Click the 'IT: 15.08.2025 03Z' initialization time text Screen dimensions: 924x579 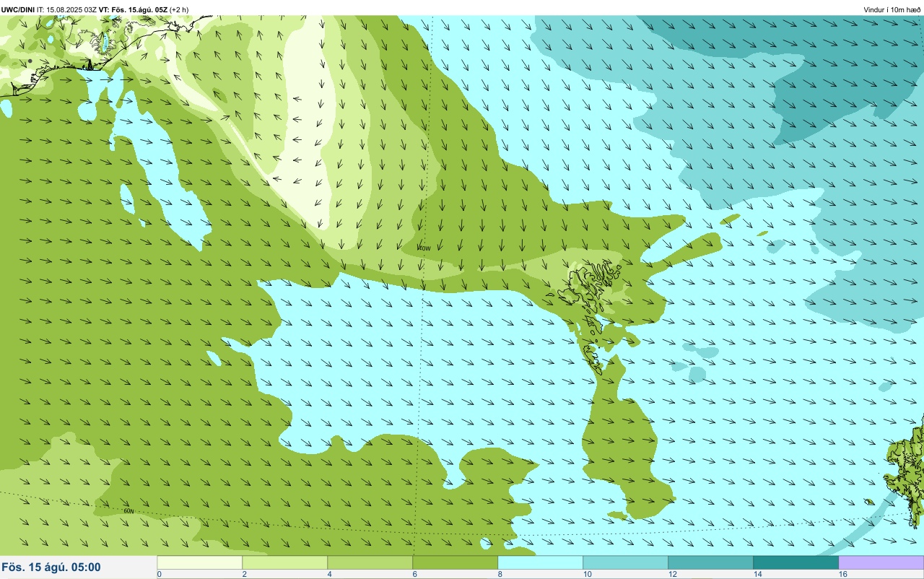pyautogui.click(x=67, y=9)
